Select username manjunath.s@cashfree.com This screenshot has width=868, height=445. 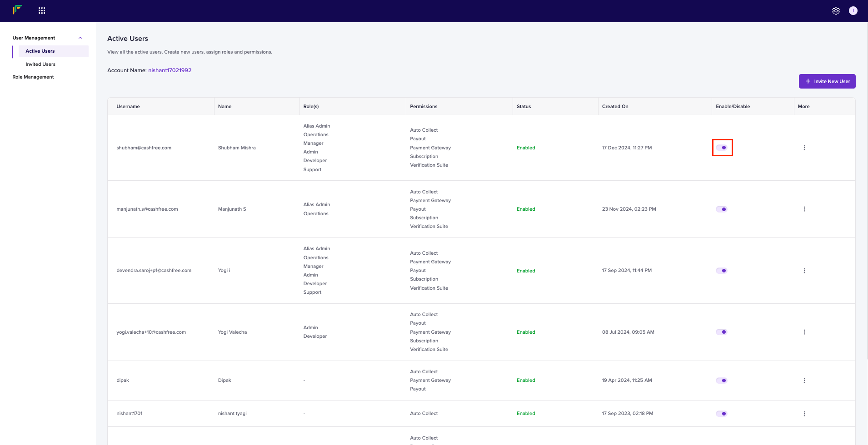point(147,209)
